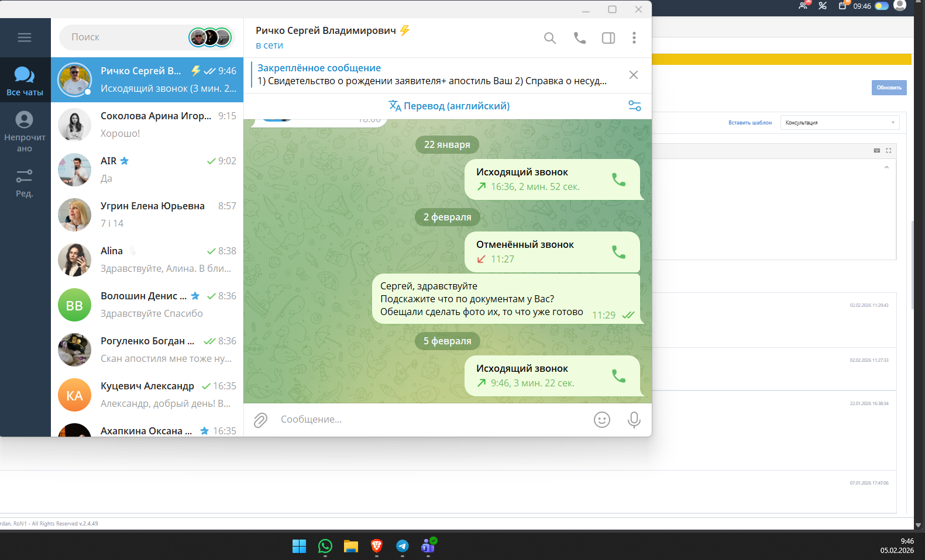The height and width of the screenshot is (560, 925).
Task: Toggle the right info side panel
Action: tap(608, 38)
